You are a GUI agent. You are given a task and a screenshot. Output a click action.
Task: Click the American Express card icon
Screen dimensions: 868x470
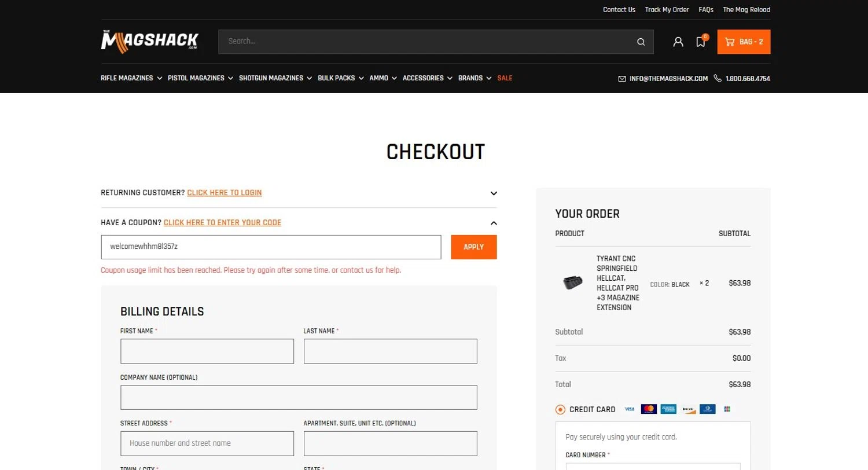point(668,409)
